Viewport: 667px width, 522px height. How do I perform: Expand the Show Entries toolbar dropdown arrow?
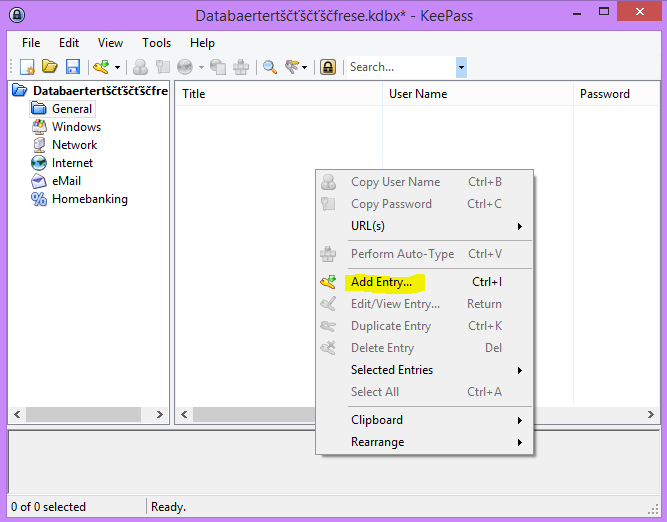tap(304, 67)
